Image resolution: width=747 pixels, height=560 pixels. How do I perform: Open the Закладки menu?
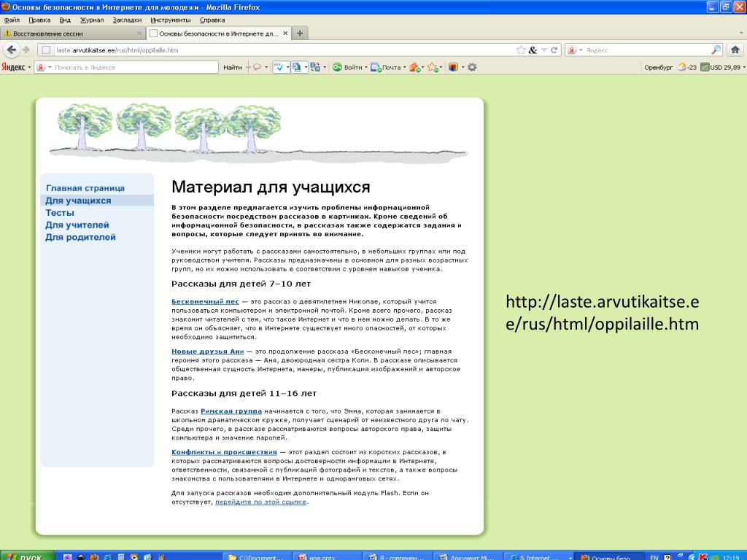[127, 20]
